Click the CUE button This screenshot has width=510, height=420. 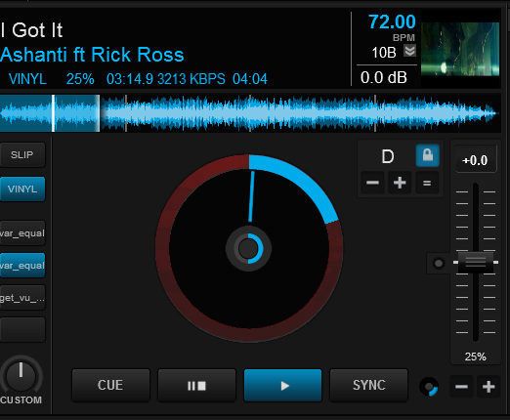[110, 386]
